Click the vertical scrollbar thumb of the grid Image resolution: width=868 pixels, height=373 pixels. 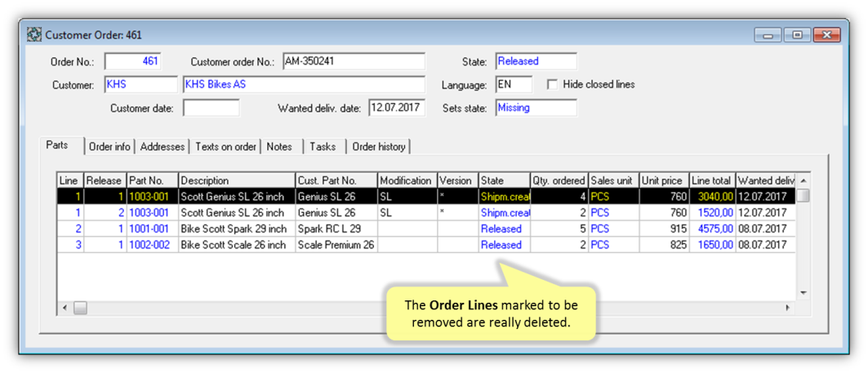point(803,196)
